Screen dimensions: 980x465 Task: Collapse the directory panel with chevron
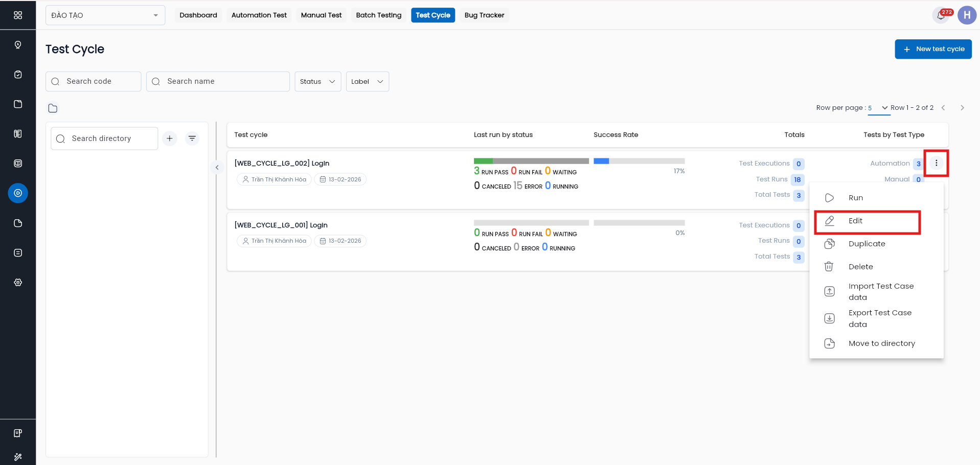(217, 168)
